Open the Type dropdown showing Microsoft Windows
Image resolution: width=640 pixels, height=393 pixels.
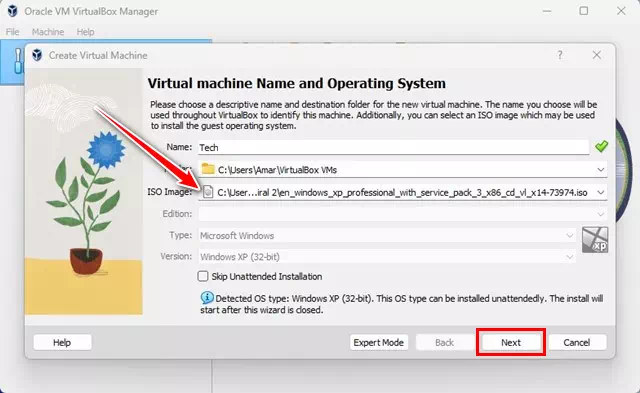pyautogui.click(x=387, y=235)
